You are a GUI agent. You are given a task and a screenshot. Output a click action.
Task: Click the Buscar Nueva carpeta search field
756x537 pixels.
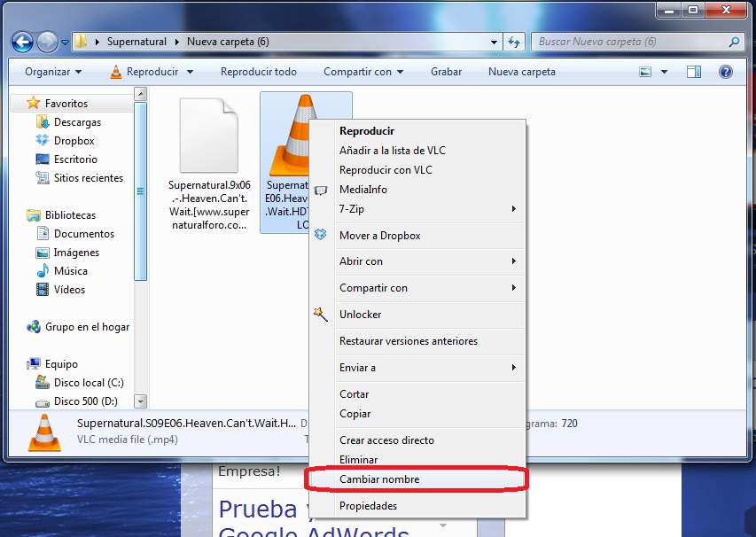629,42
